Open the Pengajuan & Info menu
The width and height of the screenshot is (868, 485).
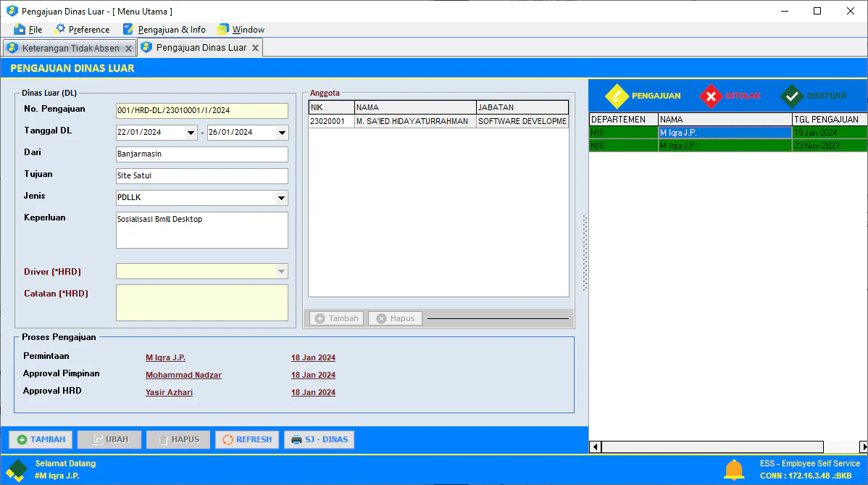tap(164, 29)
